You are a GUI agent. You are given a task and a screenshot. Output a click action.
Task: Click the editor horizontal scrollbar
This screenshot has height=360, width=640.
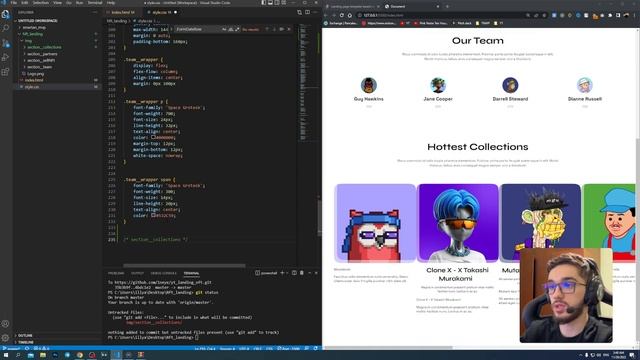click(x=184, y=266)
